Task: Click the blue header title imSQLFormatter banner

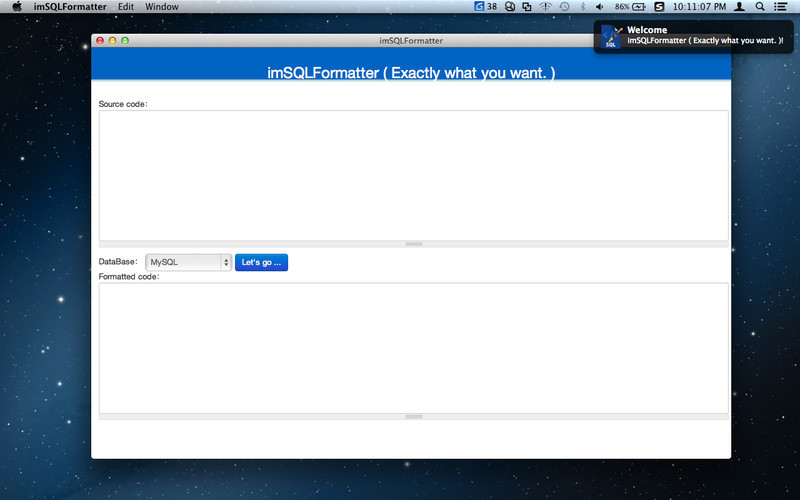Action: [x=411, y=73]
